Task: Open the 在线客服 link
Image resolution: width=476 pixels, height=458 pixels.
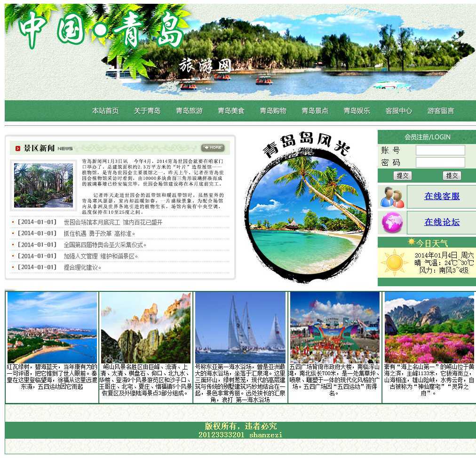Action: tap(442, 196)
